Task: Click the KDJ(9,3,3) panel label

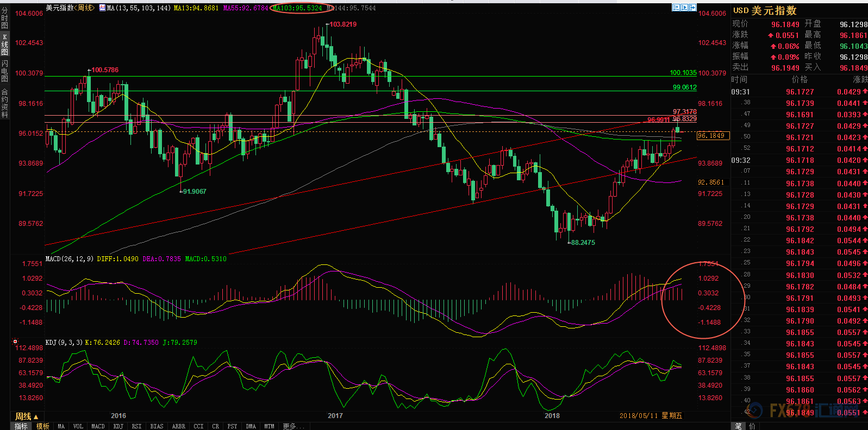Action: pos(64,343)
